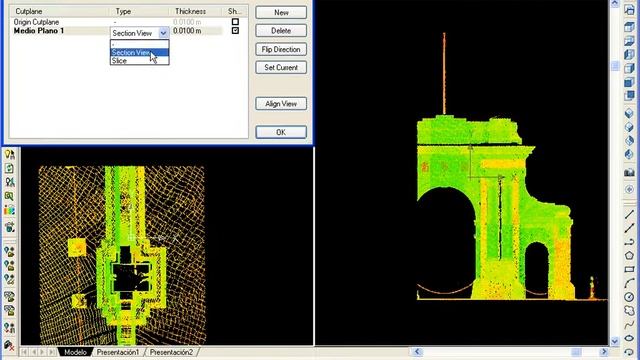640x360 pixels.
Task: Click the compass target icon in right toolbar
Action: click(629, 189)
